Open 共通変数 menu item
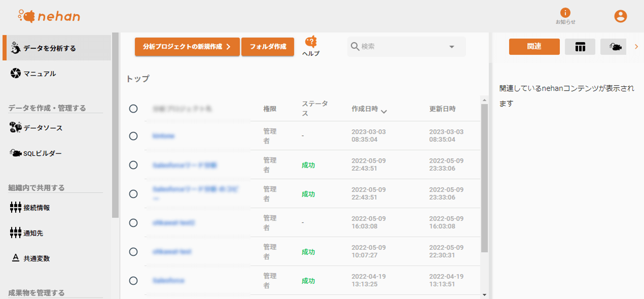644x299 pixels. coord(57,258)
